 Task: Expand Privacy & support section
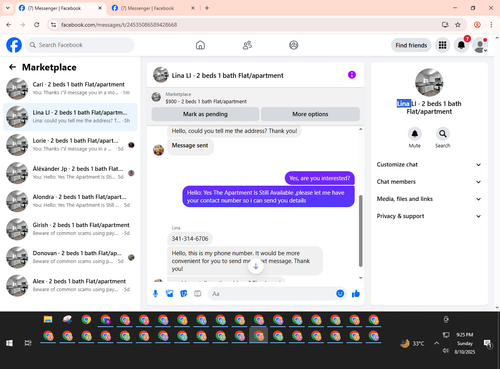click(429, 216)
